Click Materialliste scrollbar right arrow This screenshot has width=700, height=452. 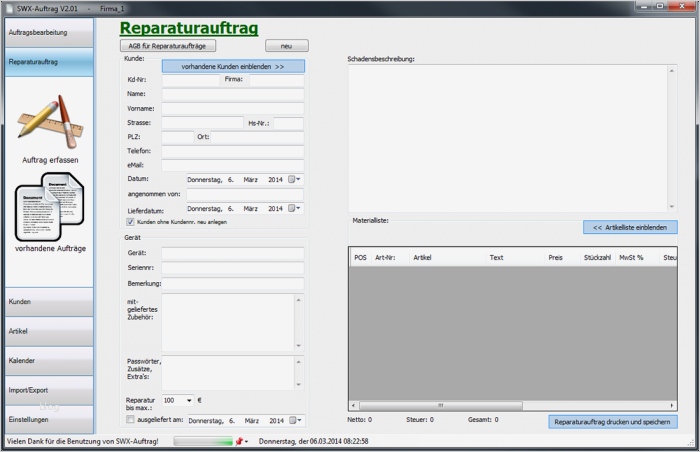tap(672, 406)
